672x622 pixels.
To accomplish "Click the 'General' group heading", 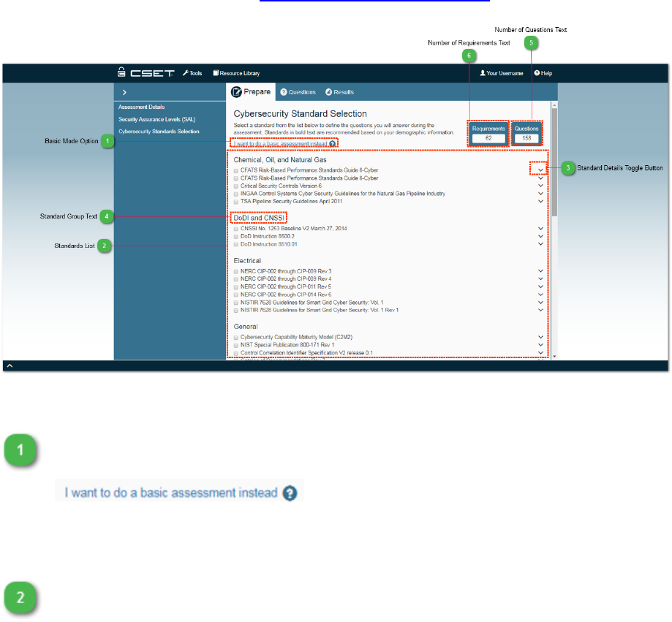I will [246, 327].
